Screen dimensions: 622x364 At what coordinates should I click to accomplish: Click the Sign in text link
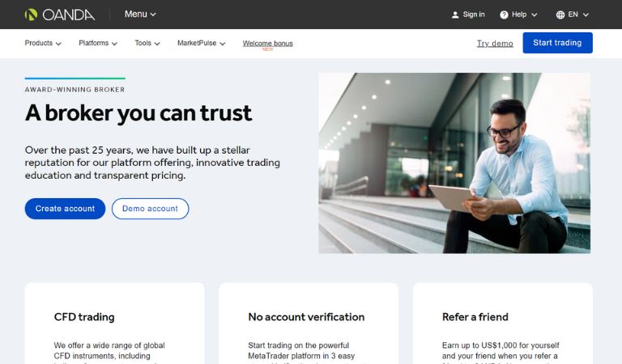point(474,15)
